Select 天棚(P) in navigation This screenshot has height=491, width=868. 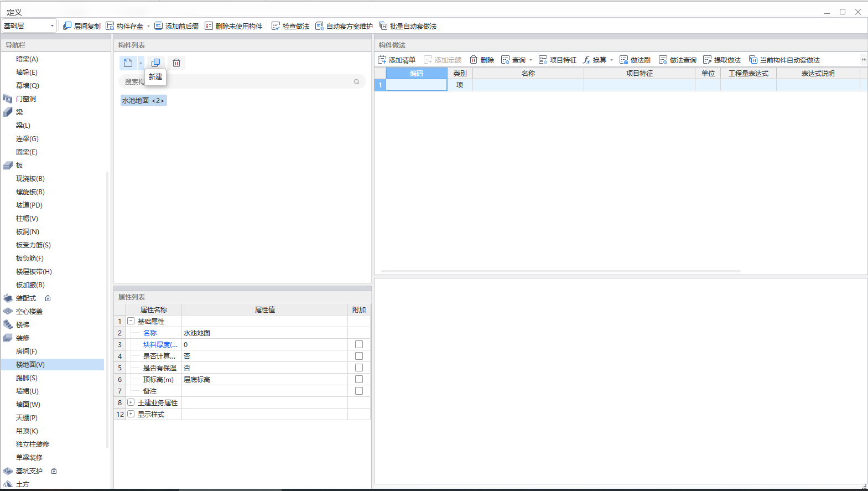click(x=27, y=417)
